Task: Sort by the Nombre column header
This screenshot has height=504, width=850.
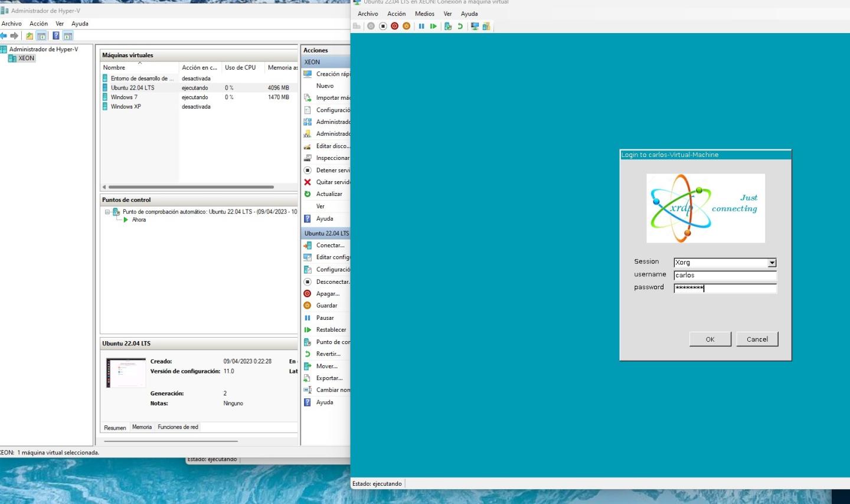Action: (115, 67)
